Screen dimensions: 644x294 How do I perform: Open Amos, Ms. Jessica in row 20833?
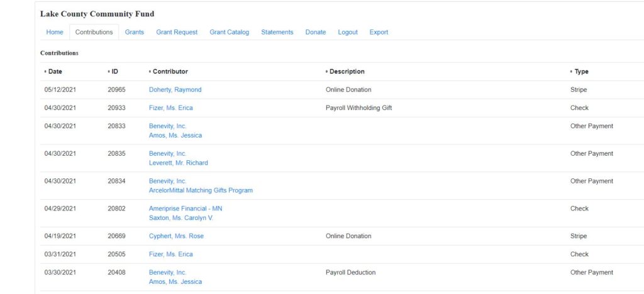[x=175, y=135]
